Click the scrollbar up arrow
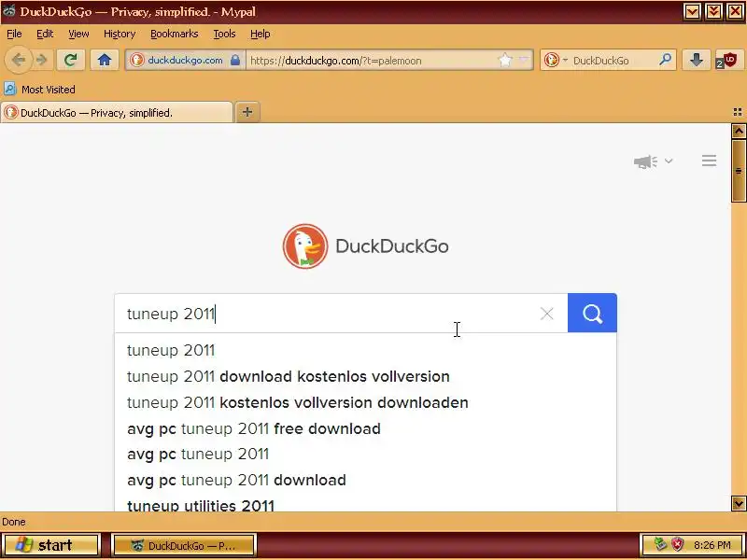Screen dimensions: 747x560 click(x=739, y=131)
